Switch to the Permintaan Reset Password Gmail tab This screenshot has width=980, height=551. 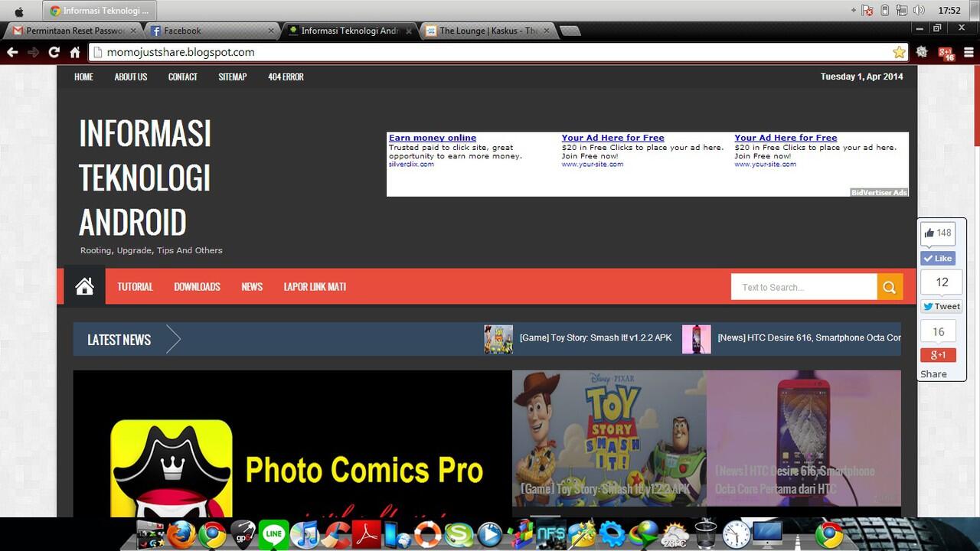[x=75, y=31]
